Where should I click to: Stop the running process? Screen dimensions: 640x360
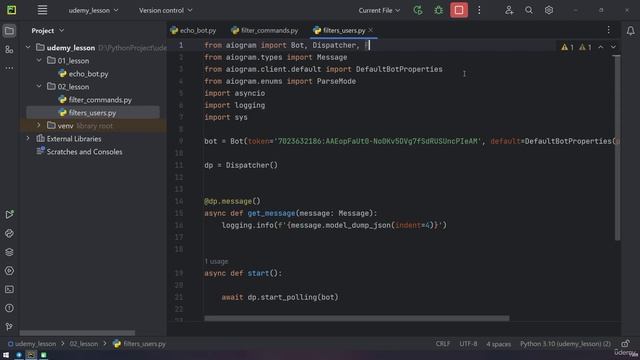point(459,10)
